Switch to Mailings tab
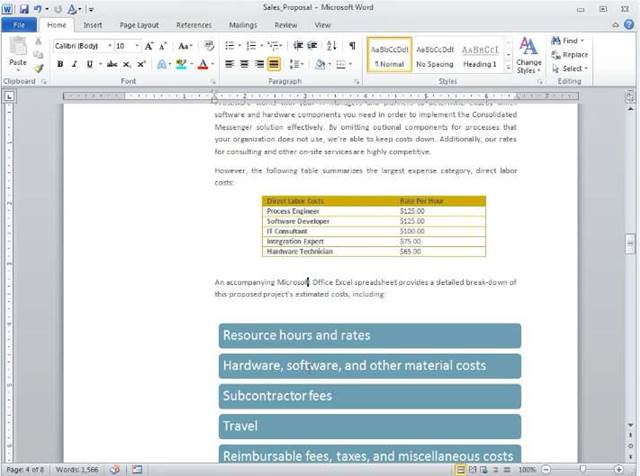The height and width of the screenshot is (476, 640). pos(243,25)
